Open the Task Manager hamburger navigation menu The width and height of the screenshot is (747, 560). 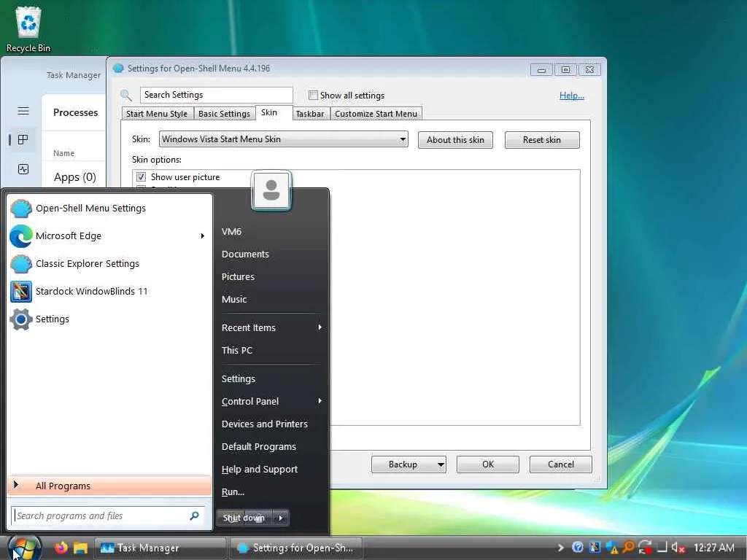23,111
